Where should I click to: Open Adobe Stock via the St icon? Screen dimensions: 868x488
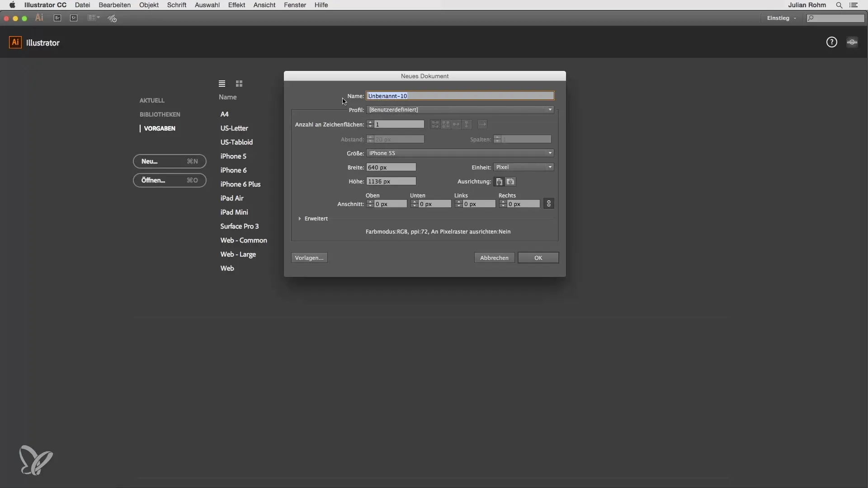74,18
